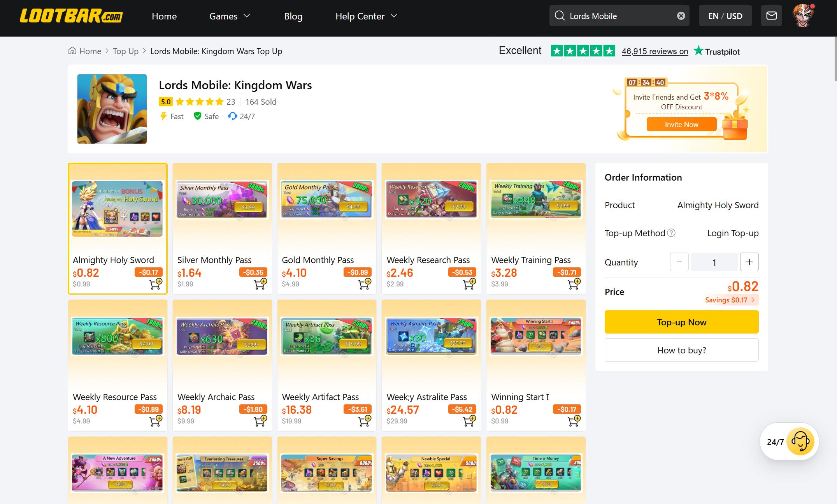Viewport: 837px width, 504px height.
Task: Click the 24/7 headset icon near Safe
Action: coord(232,116)
